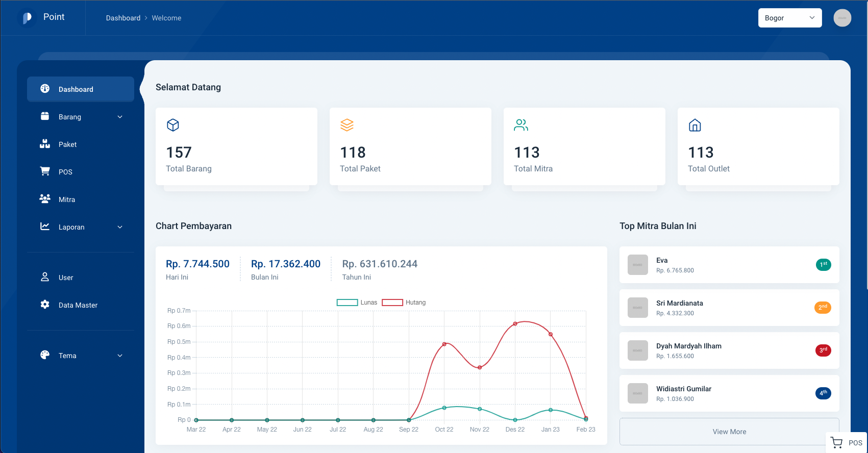Viewport: 868px width, 453px height.
Task: Click the Selamat Datang heading
Action: (x=188, y=87)
